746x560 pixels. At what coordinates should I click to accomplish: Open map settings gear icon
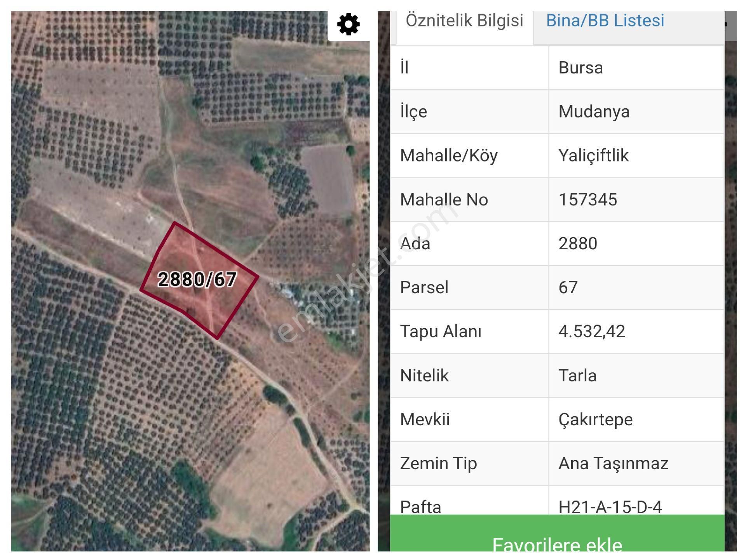pos(348,24)
